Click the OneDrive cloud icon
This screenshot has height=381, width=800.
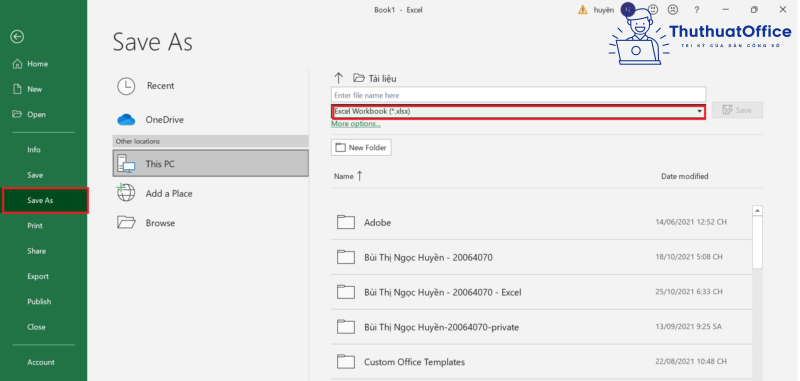point(126,120)
